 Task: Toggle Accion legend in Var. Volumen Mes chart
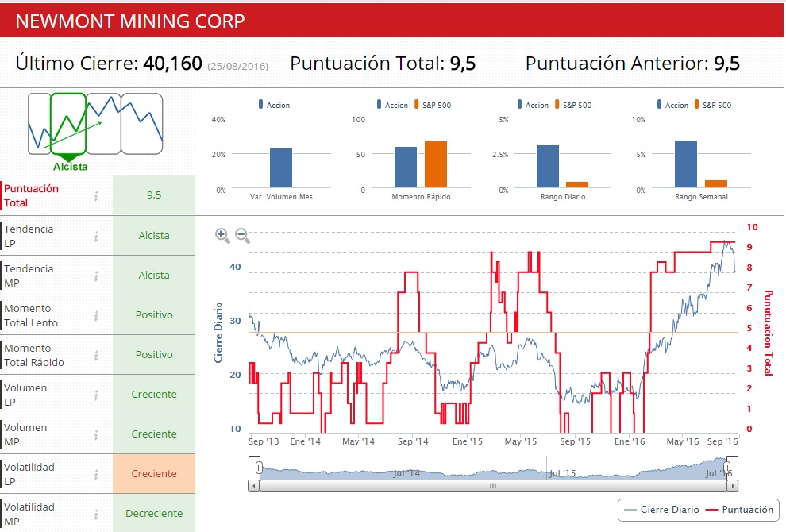(274, 105)
